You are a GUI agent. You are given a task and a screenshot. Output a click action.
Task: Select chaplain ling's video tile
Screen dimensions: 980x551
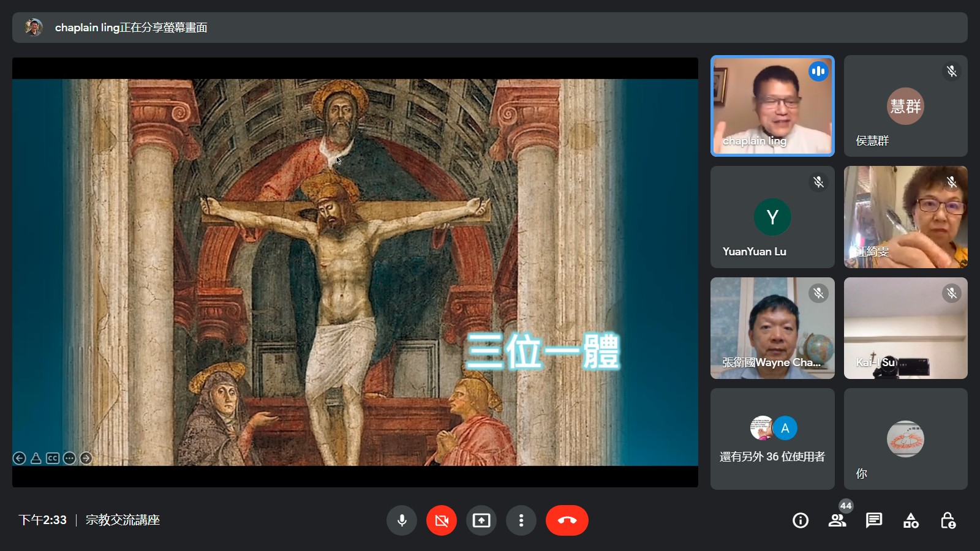click(772, 106)
